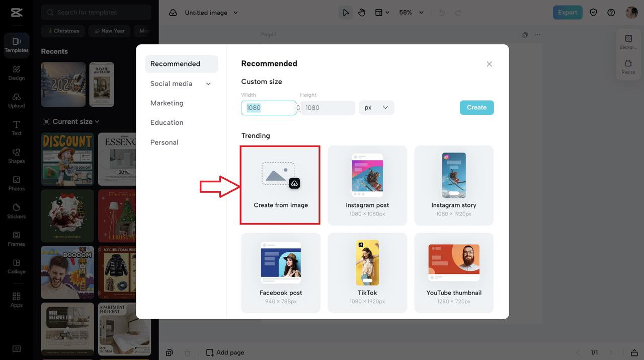Select the Recommended category tab
The height and width of the screenshot is (360, 644).
pyautogui.click(x=182, y=64)
